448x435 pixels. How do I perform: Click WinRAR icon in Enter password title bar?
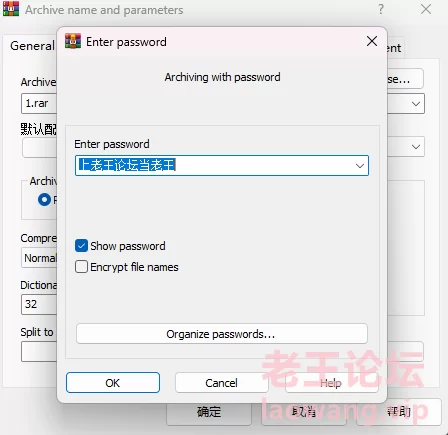73,41
